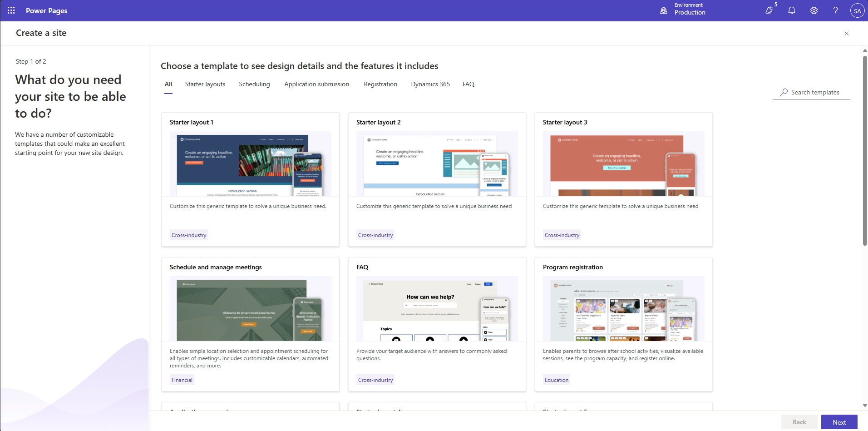Switch to the Dynamics 365 tab

tap(430, 84)
